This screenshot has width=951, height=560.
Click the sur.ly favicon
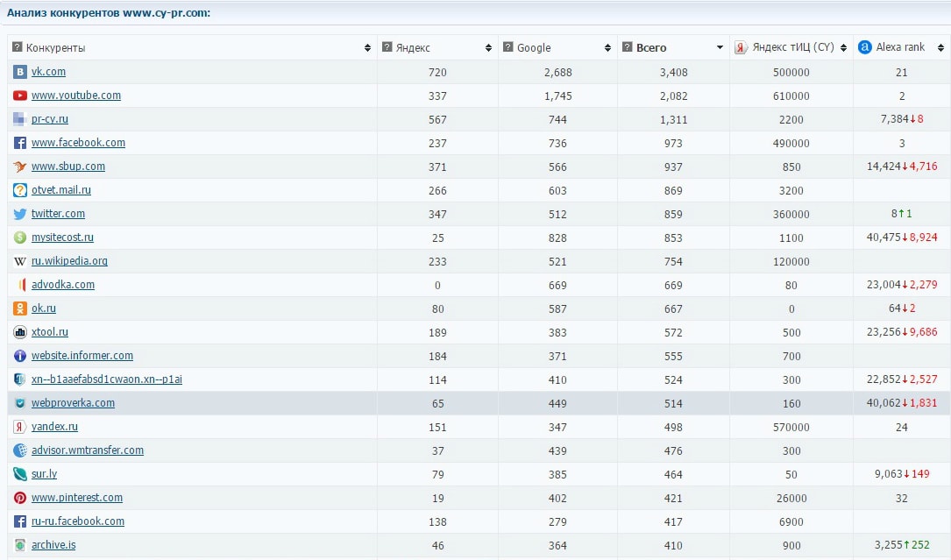pos(20,474)
